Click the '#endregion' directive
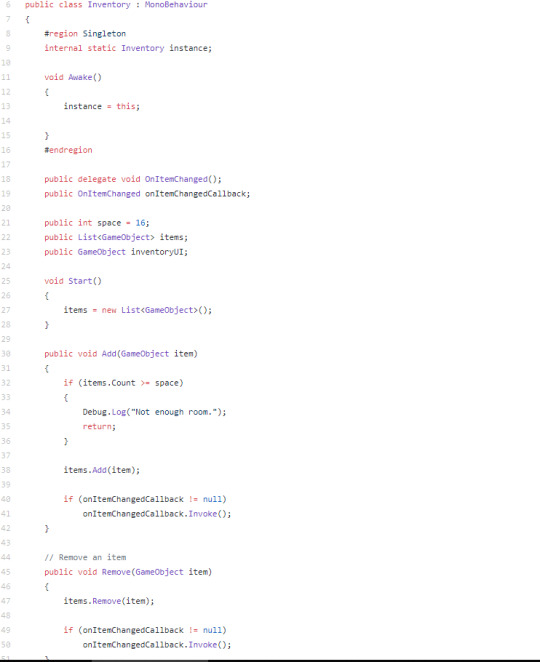Viewport: 540px width, 662px height. [68, 150]
